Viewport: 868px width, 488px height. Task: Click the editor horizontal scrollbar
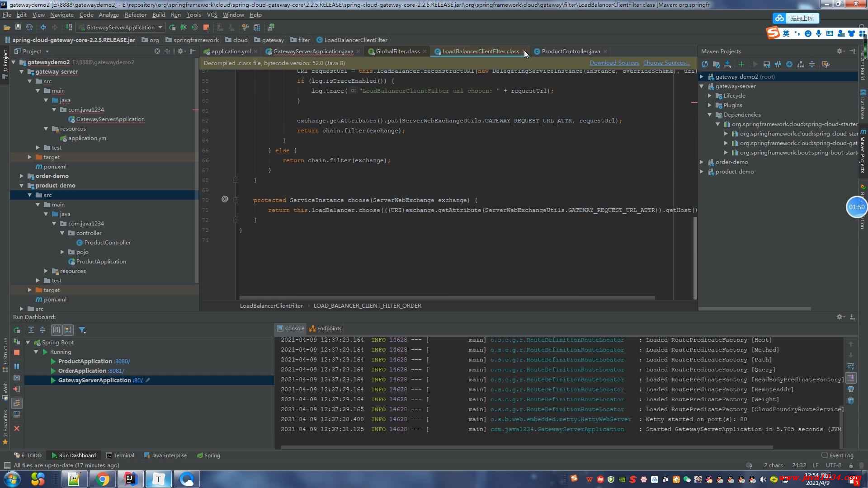(447, 298)
